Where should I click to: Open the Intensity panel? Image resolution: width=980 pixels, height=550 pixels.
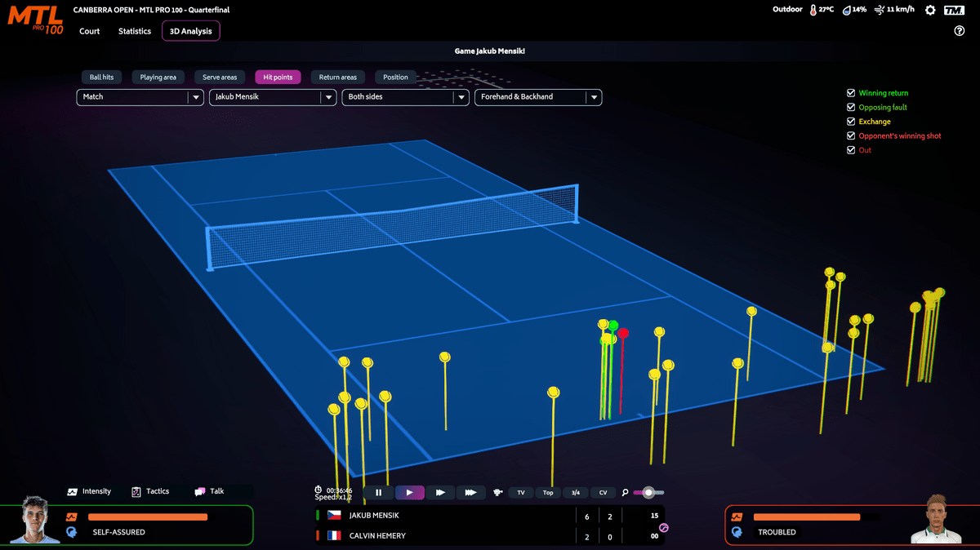(x=89, y=491)
